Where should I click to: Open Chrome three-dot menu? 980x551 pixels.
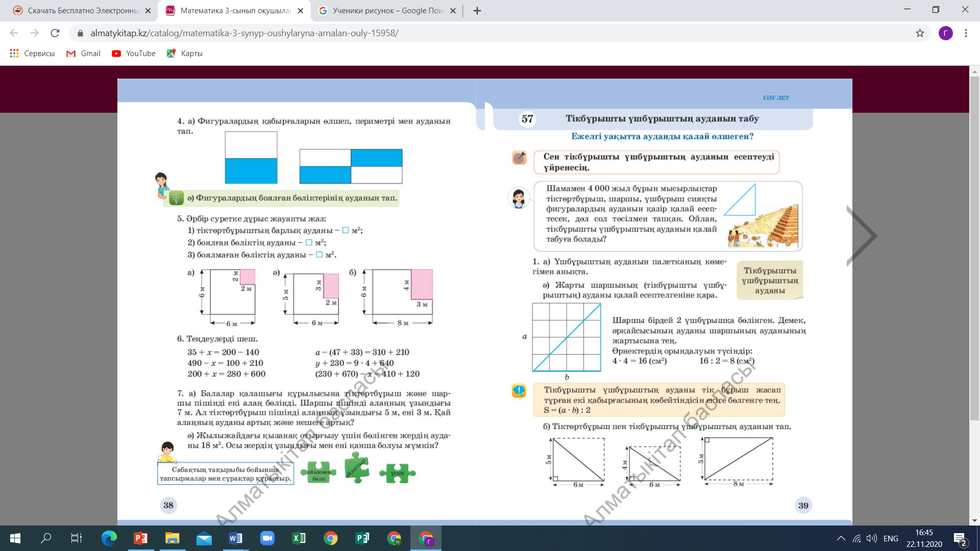tap(966, 33)
